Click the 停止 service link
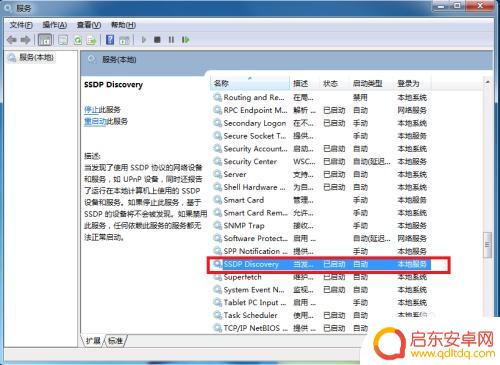 click(91, 109)
